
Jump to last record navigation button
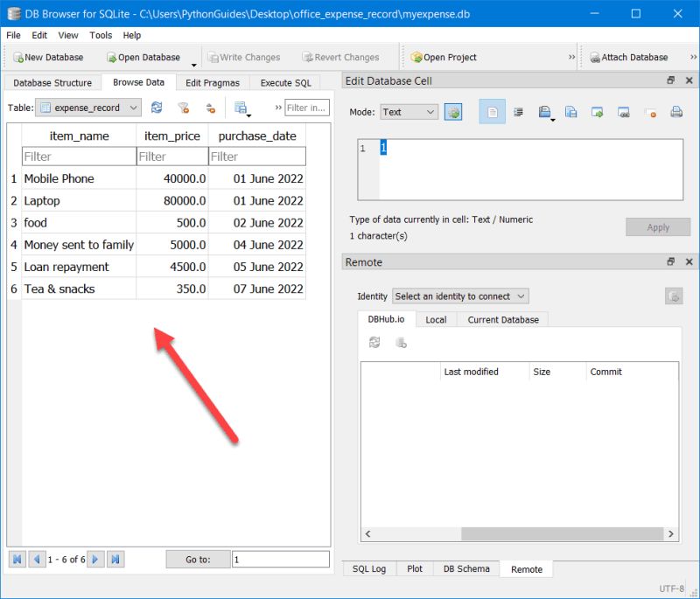point(115,560)
